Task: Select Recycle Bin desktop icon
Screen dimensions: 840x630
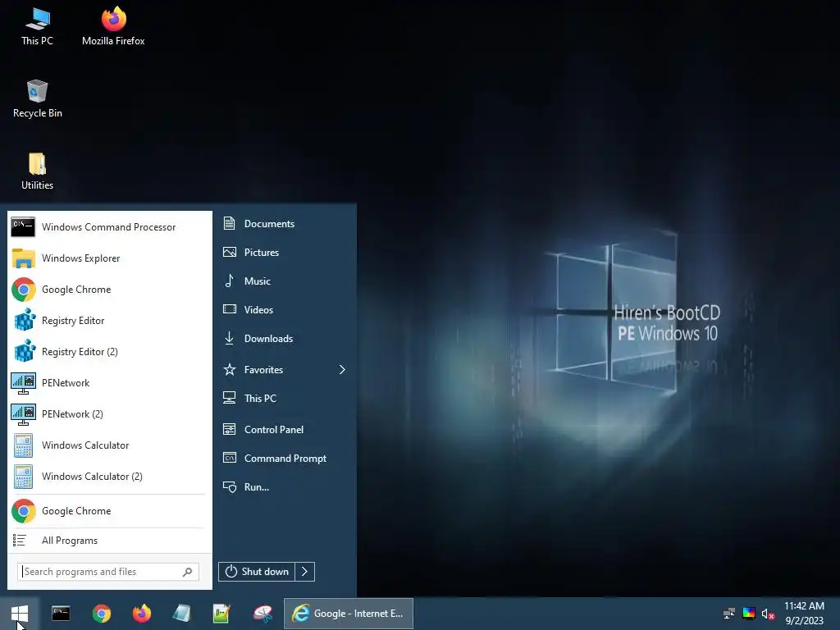Action: (38, 99)
